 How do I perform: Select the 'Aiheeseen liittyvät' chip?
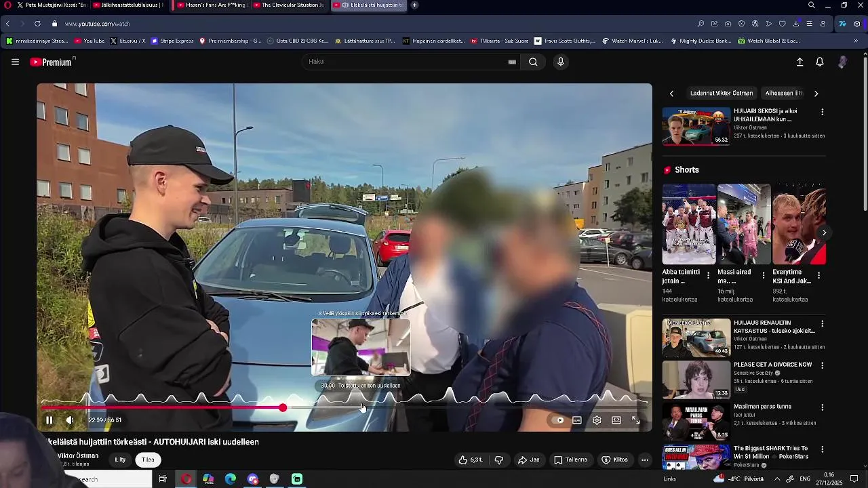[x=783, y=93]
